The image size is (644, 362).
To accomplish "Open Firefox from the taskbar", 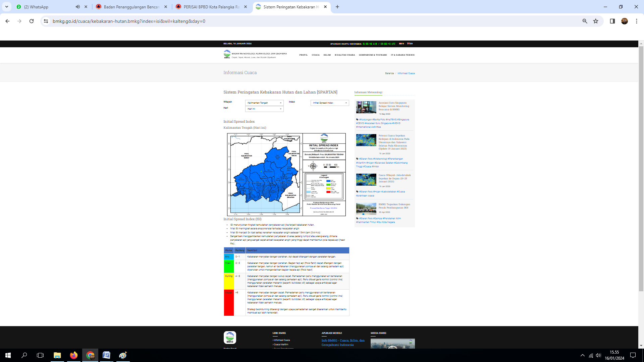I will pyautogui.click(x=74, y=355).
